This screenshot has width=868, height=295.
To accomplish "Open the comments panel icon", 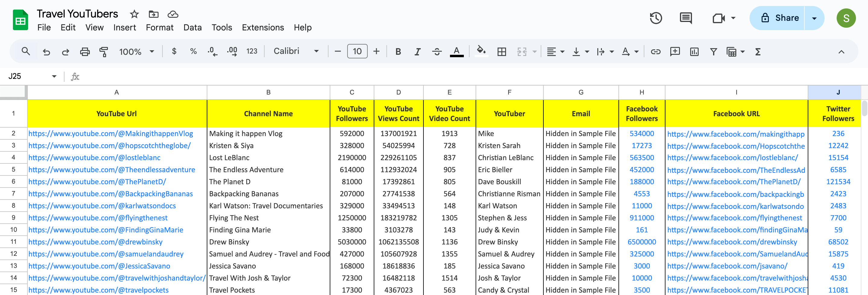I will 686,18.
